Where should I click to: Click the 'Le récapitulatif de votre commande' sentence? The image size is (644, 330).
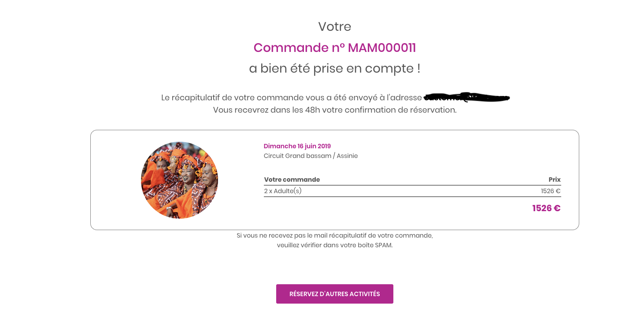[291, 98]
